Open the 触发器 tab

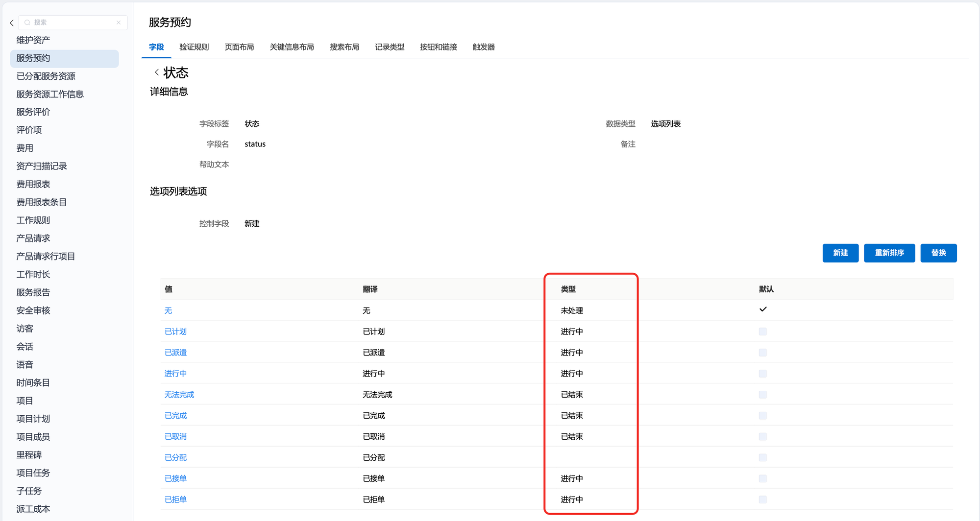(x=483, y=47)
